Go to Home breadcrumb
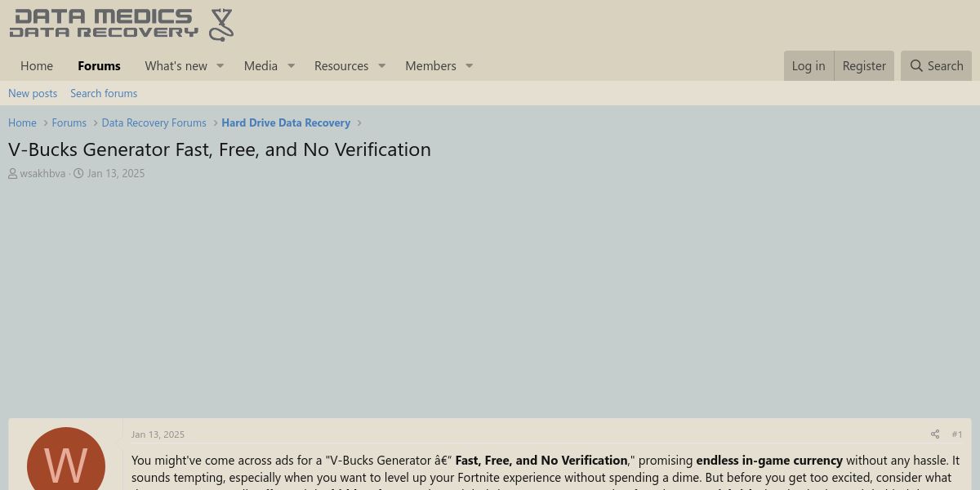 coord(22,122)
